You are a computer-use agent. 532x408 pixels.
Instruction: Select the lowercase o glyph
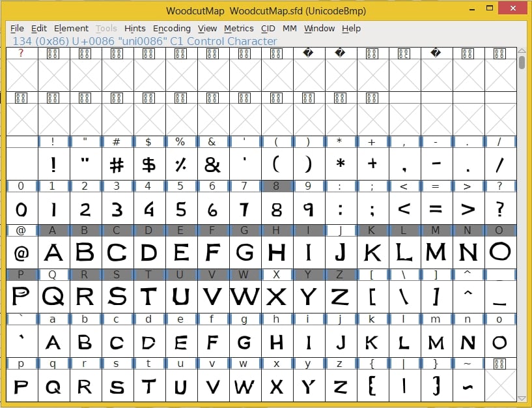[501, 341]
